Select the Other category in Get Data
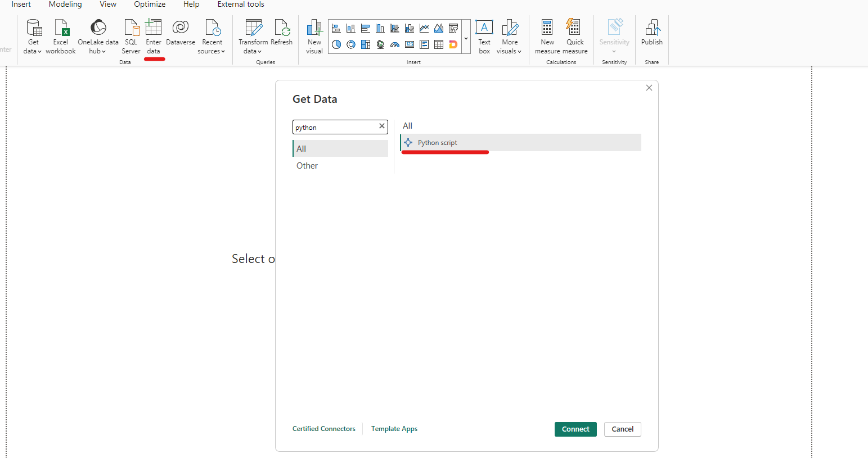 340,166
